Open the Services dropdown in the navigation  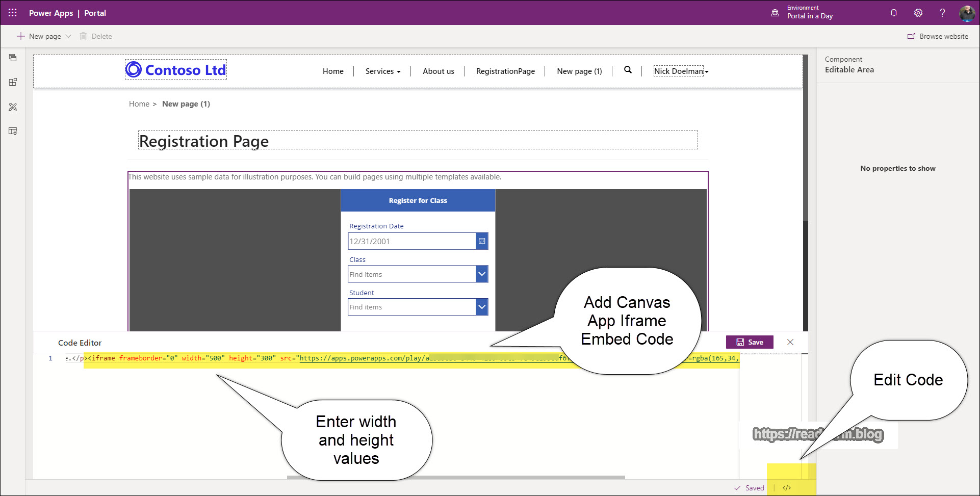click(382, 71)
